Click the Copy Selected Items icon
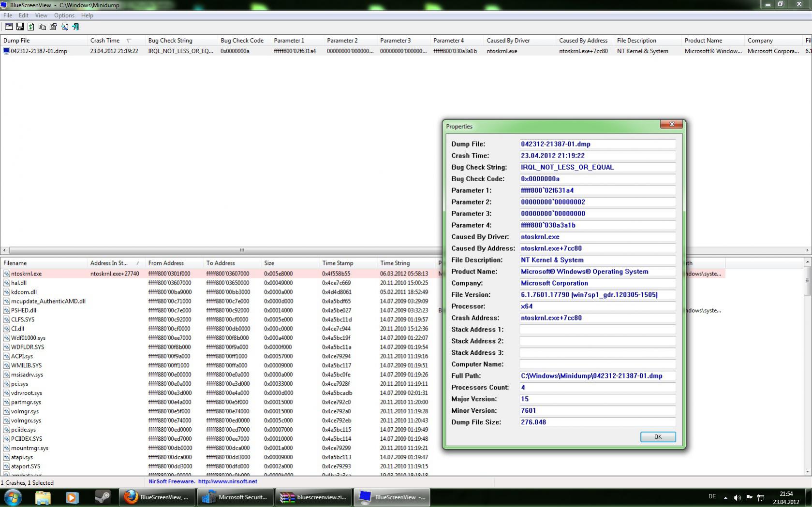Image resolution: width=812 pixels, height=507 pixels. [x=42, y=27]
